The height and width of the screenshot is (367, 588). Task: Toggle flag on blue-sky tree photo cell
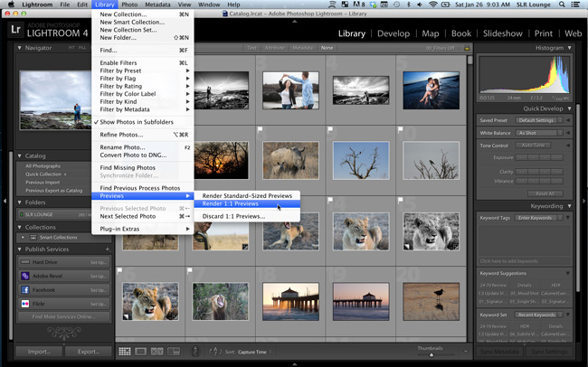click(330, 129)
